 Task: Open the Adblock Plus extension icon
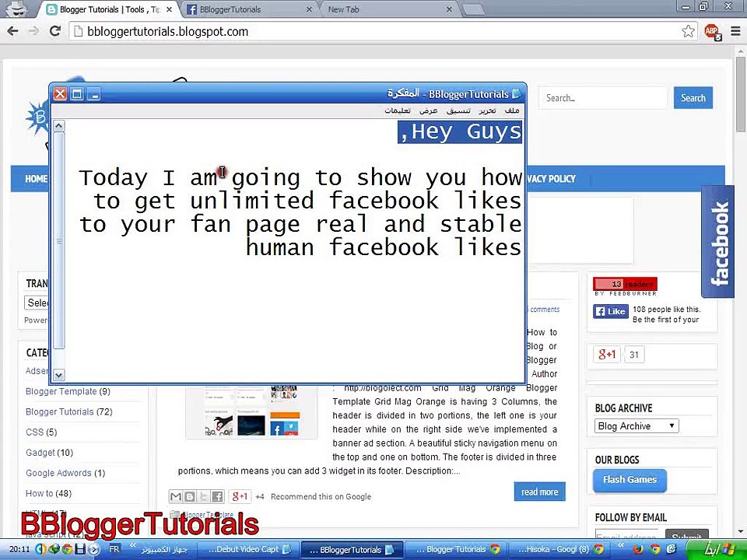(712, 31)
